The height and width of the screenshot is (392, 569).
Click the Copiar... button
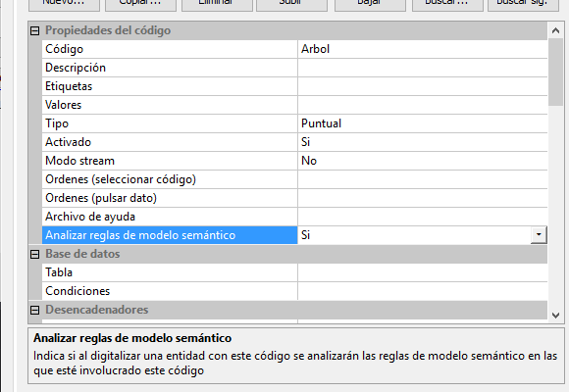pos(140,4)
